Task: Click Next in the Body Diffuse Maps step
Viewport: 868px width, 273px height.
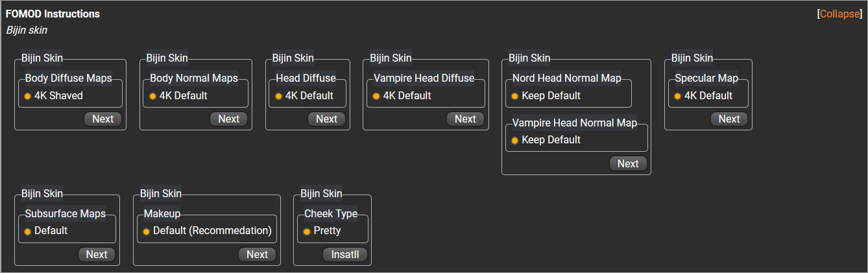Action: [102, 119]
